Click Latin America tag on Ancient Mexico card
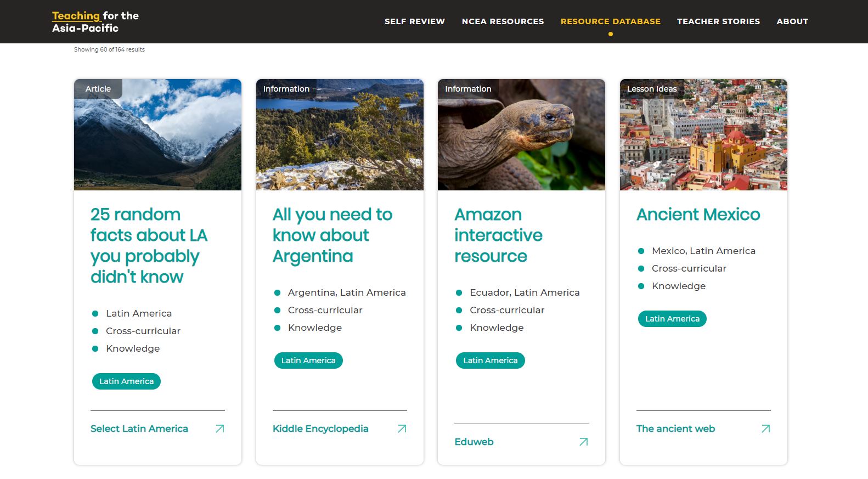The height and width of the screenshot is (479, 868). click(x=672, y=319)
